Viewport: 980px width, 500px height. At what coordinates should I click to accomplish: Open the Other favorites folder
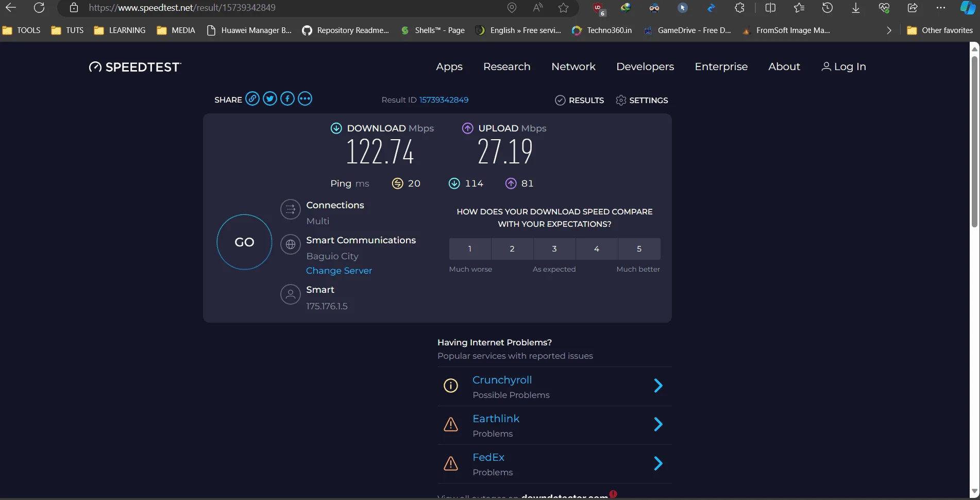[x=940, y=30]
